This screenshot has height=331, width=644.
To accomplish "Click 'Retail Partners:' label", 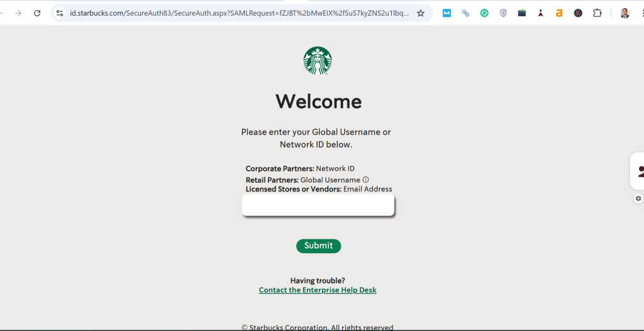I will pos(272,180).
